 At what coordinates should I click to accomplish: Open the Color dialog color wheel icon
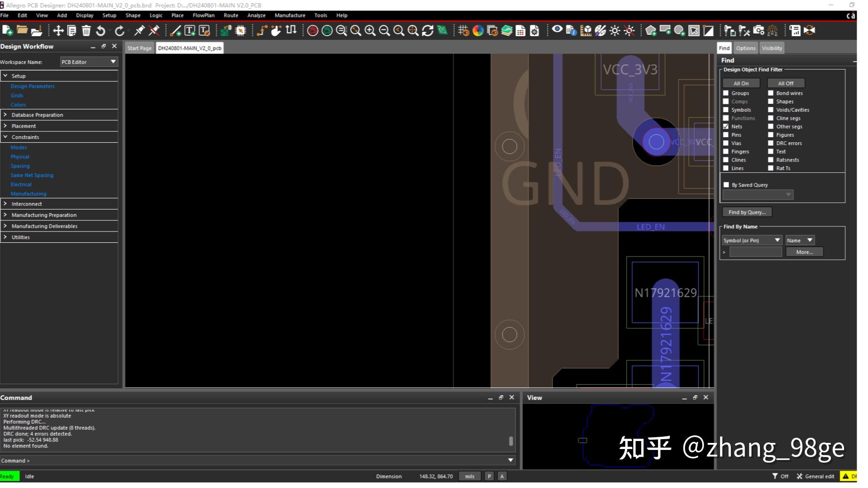click(478, 31)
